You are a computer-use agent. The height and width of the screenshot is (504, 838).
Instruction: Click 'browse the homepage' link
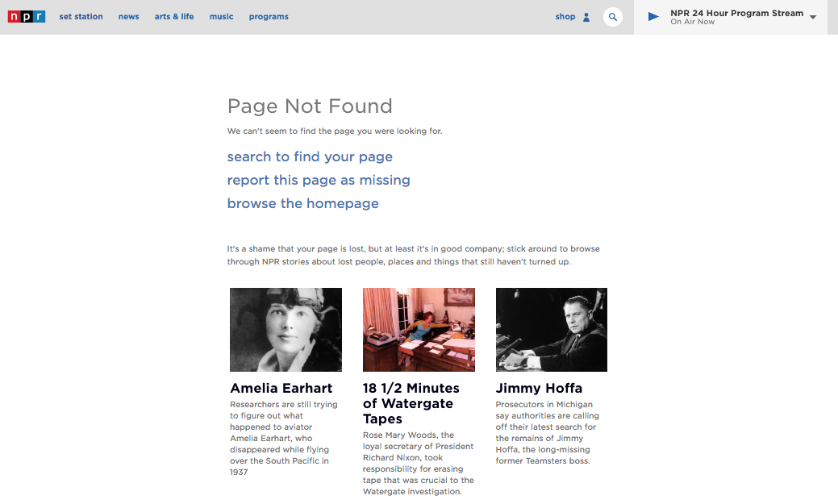point(303,204)
